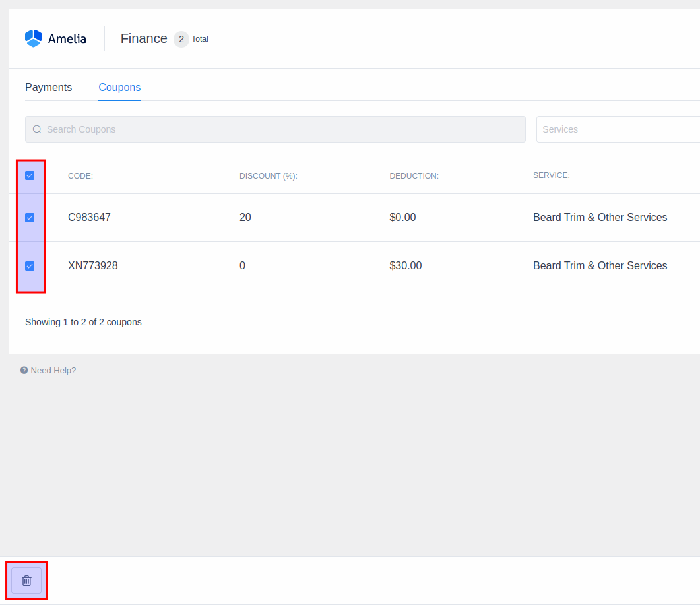Viewport: 700px width, 605px height.
Task: Click the coupon total count badge
Action: 181,39
